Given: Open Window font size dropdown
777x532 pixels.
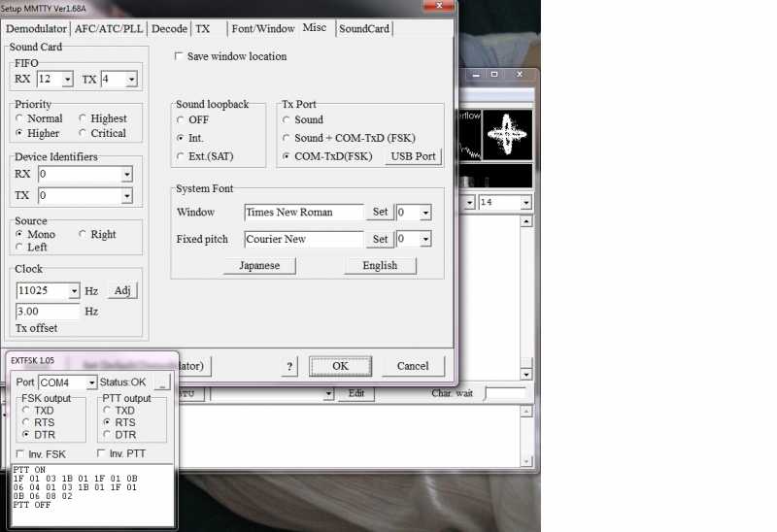Looking at the screenshot, I should 425,213.
